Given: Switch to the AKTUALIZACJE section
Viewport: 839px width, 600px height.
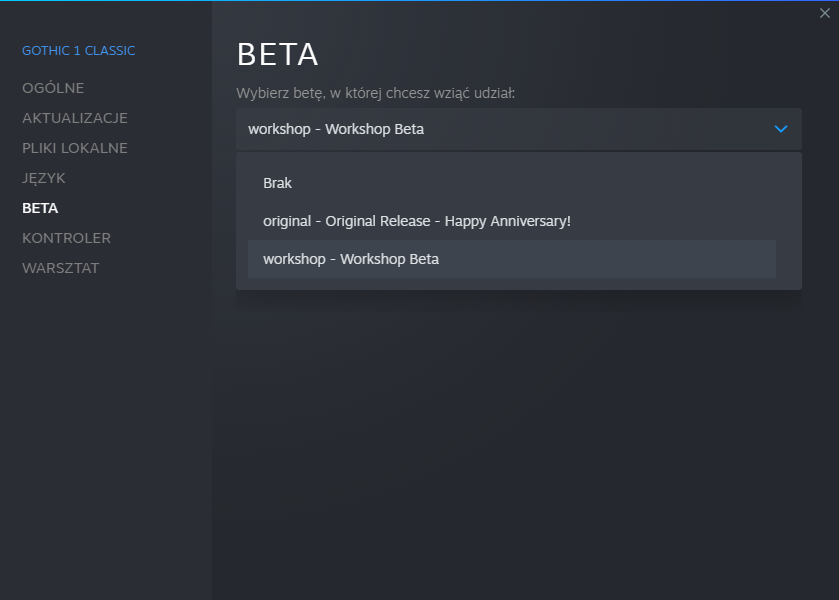Looking at the screenshot, I should pyautogui.click(x=75, y=118).
